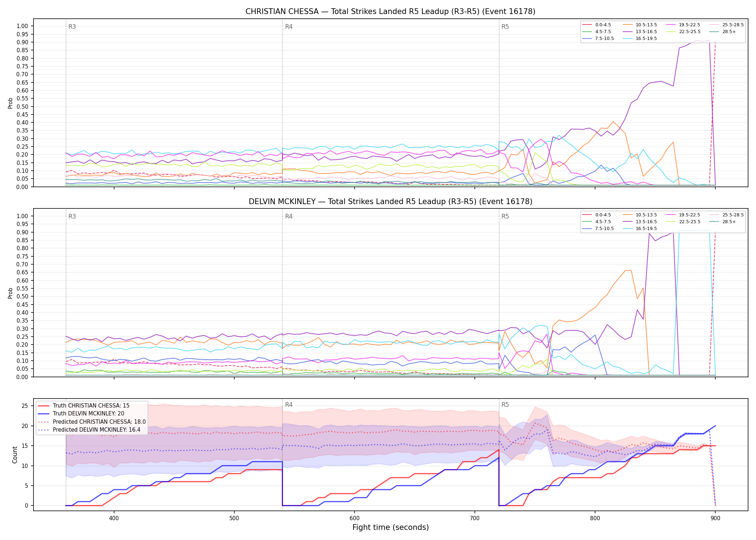Click the Fight time (seconds) axis label

tap(391, 527)
